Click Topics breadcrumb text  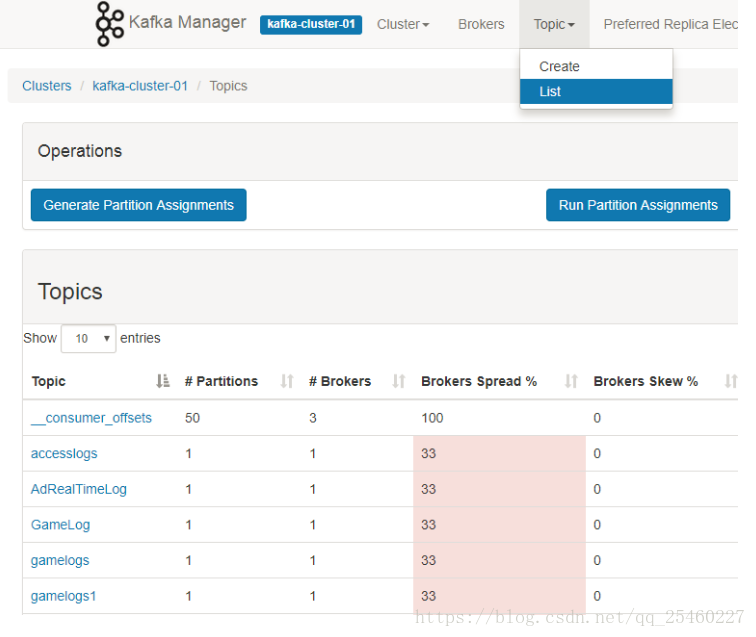click(x=228, y=86)
